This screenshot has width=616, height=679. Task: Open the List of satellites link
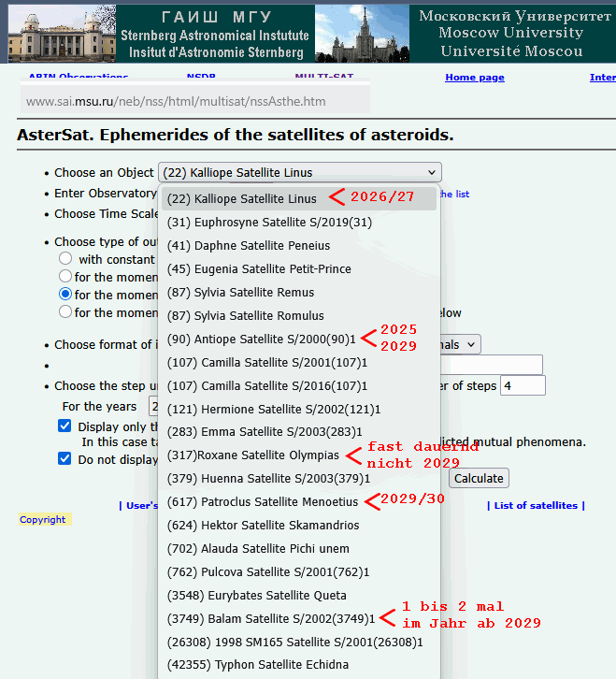536,506
